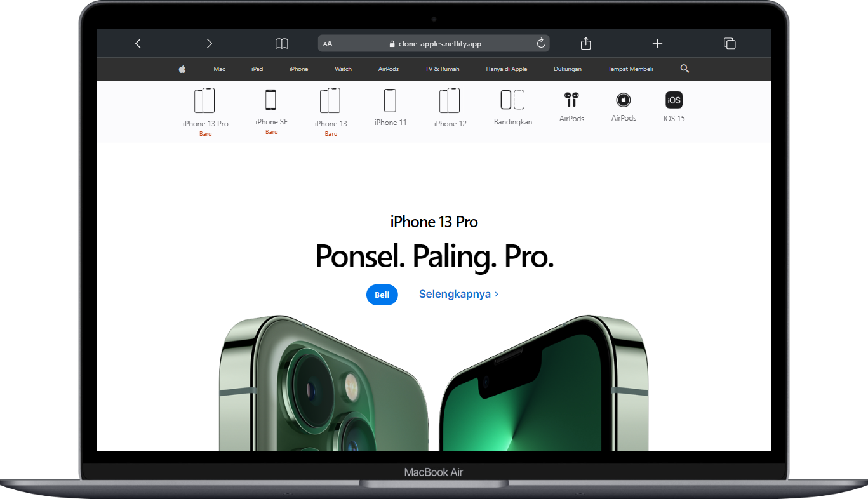Open the share sheet icon

[585, 44]
